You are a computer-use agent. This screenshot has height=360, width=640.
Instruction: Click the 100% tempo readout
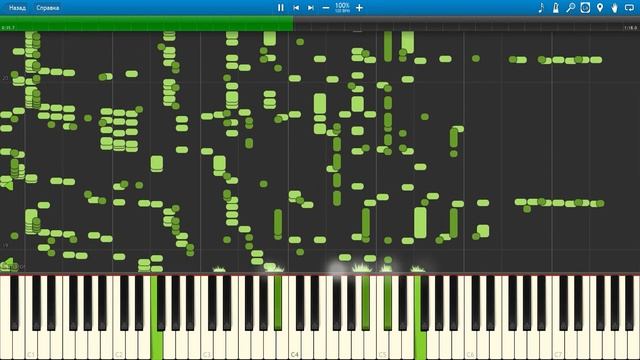(342, 6)
